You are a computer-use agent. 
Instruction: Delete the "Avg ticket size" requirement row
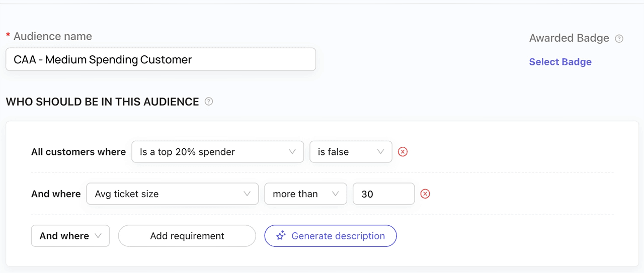click(425, 194)
